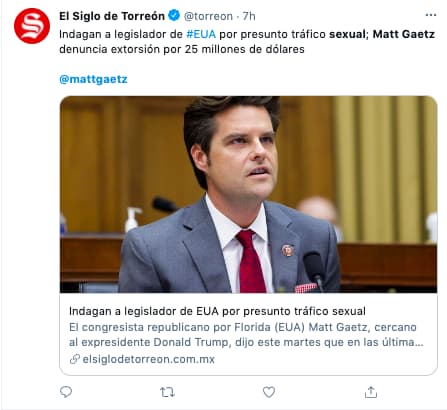Open the @mattgaetz mention link
This screenshot has height=410, width=447.
[x=93, y=79]
